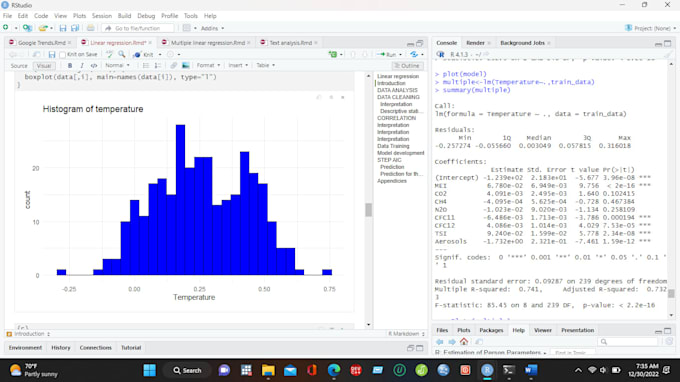680x382 pixels.
Task: Toggle the Outline pane button
Action: (407, 65)
